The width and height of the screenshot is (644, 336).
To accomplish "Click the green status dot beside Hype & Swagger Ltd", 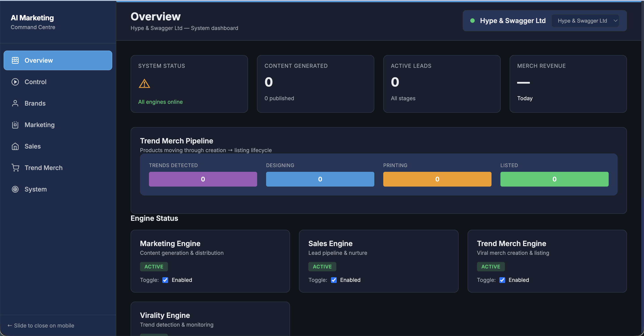I will point(473,21).
